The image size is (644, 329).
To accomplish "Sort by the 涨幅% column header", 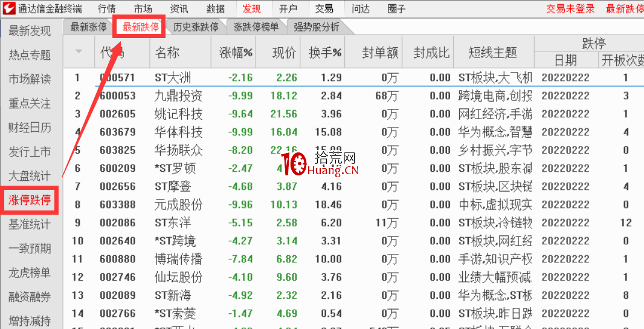I will click(x=236, y=53).
